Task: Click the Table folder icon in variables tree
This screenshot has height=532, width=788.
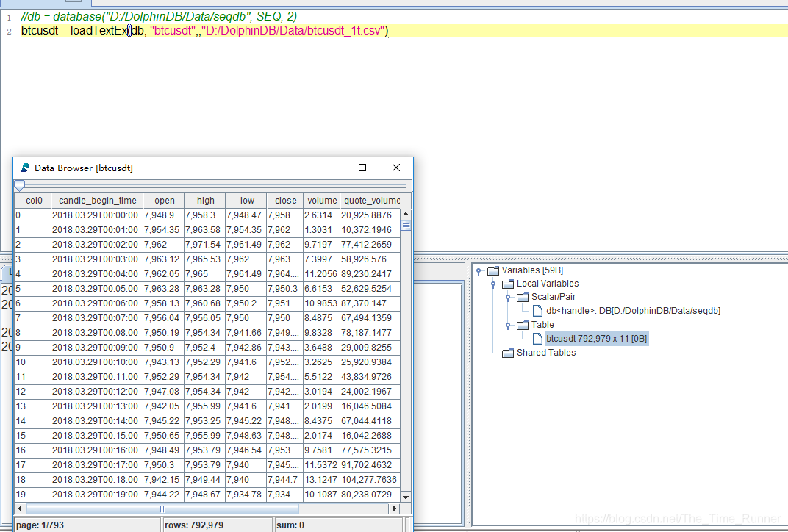Action: coord(523,325)
